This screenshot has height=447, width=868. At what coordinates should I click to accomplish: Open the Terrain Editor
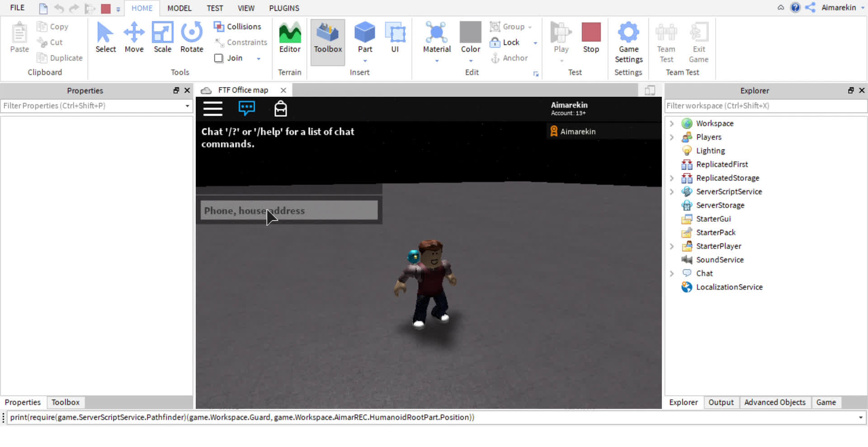coord(290,38)
